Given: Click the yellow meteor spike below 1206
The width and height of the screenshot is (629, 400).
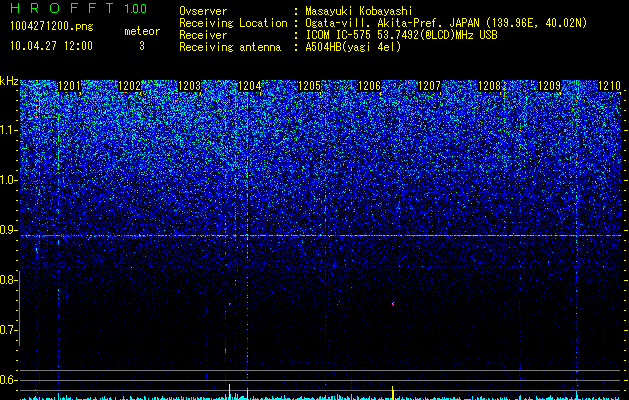Looking at the screenshot, I should [x=393, y=392].
